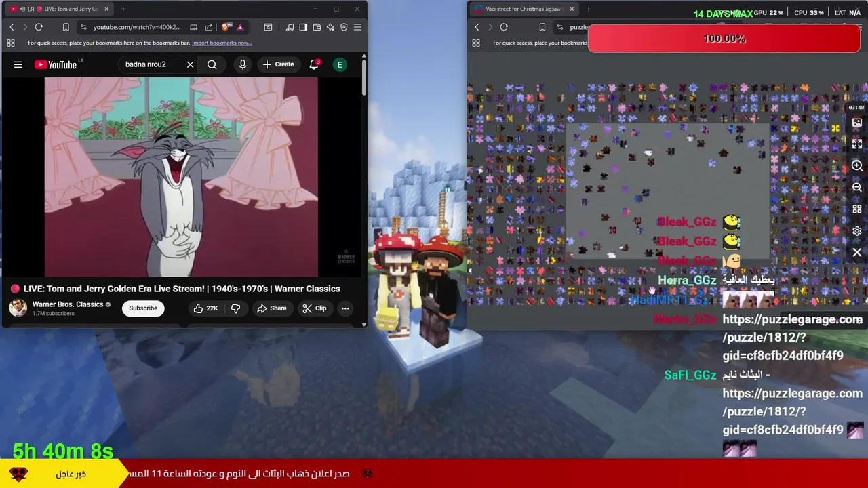Image resolution: width=868 pixels, height=488 pixels.
Task: Bookmark the puzzle page
Action: [542, 27]
